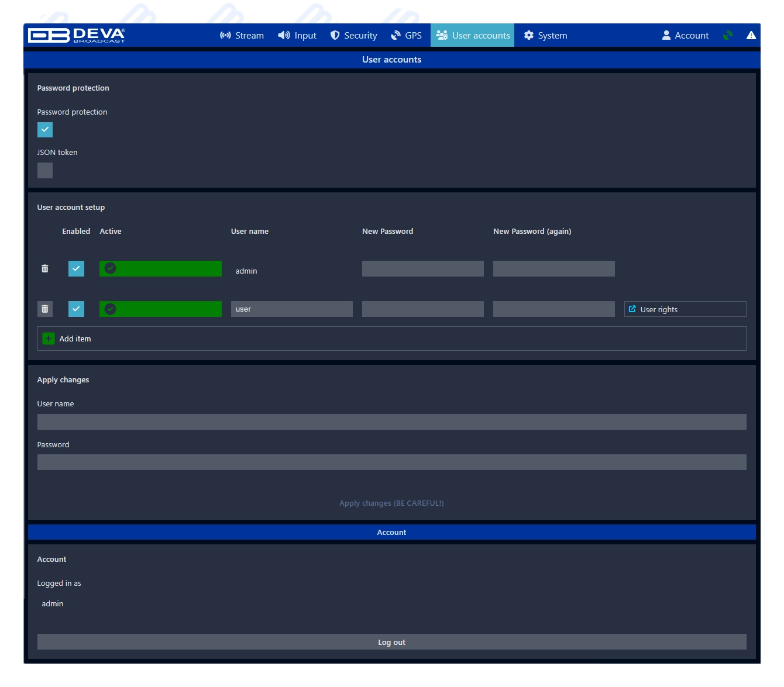Viewport: 784px width, 687px height.
Task: Click the green connection status icon near Account
Action: tap(727, 35)
